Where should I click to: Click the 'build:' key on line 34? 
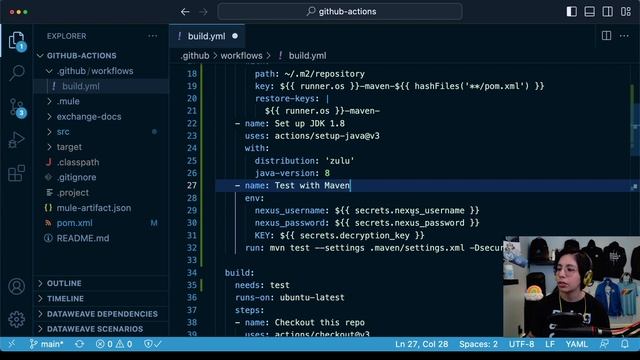click(x=239, y=273)
